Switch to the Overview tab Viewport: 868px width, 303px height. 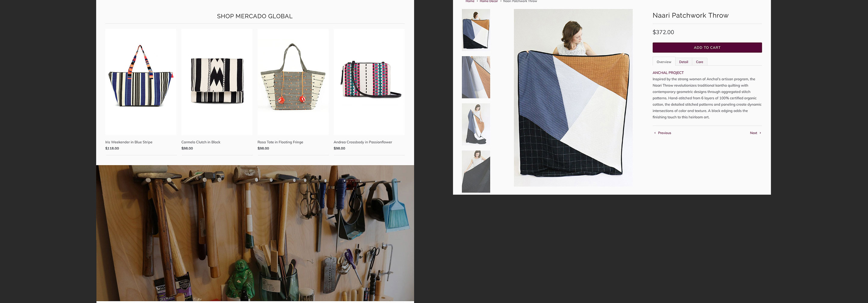pyautogui.click(x=663, y=62)
